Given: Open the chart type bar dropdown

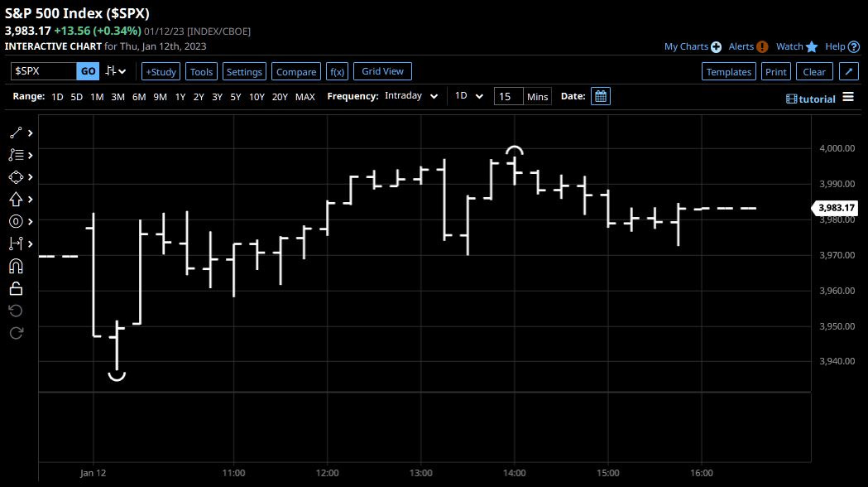Looking at the screenshot, I should pos(116,71).
